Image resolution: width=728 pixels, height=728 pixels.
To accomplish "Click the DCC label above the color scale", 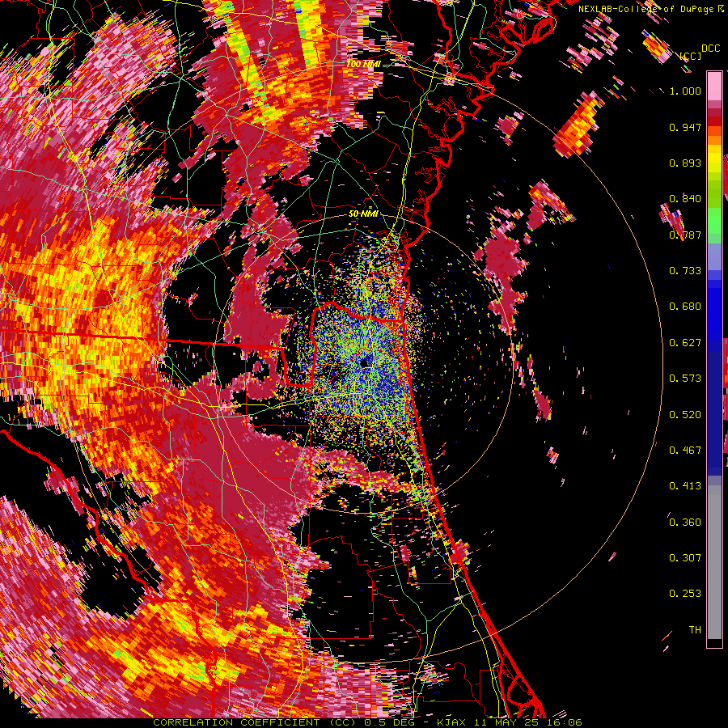I will [710, 49].
